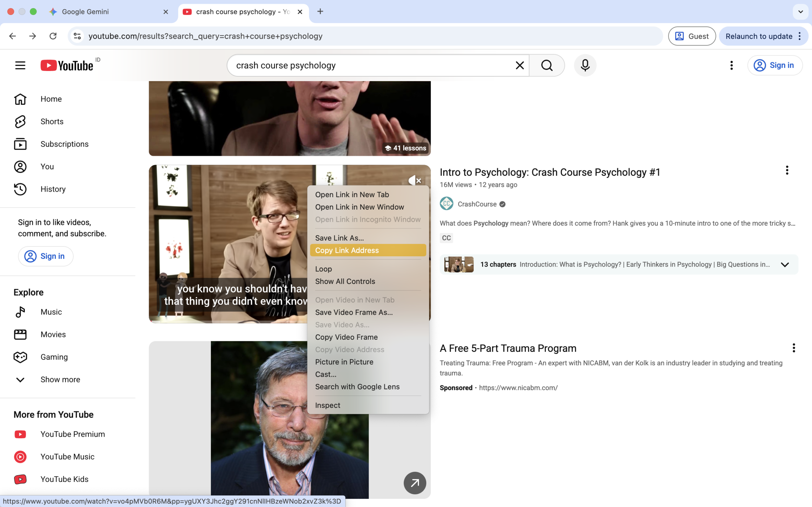The width and height of the screenshot is (812, 507).
Task: Open YouTube Kids
Action: coord(64,479)
